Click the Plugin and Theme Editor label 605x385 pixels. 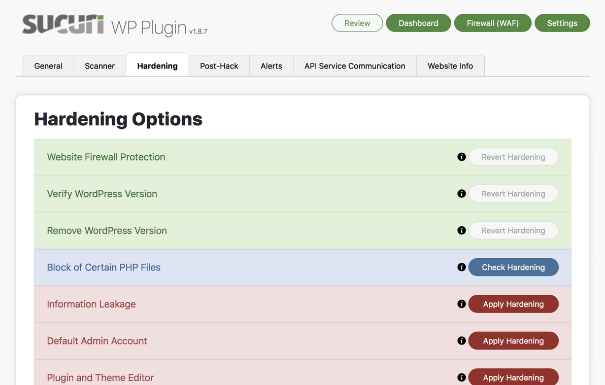pos(100,378)
